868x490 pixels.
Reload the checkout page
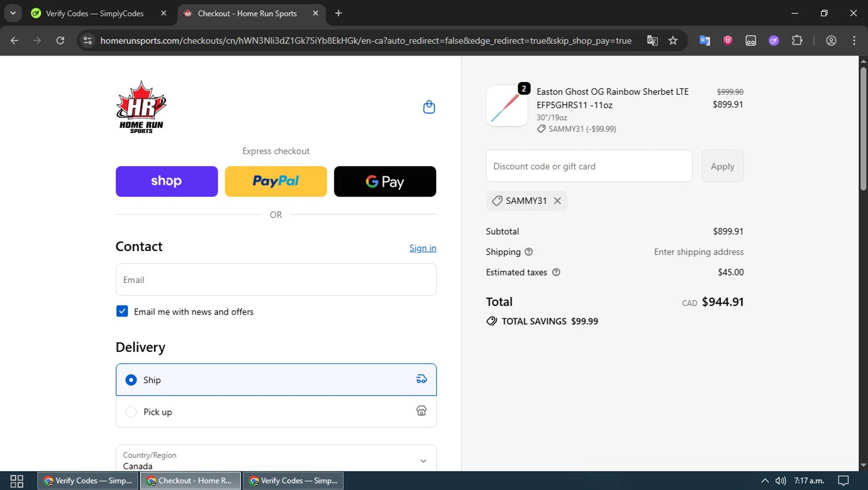[60, 40]
